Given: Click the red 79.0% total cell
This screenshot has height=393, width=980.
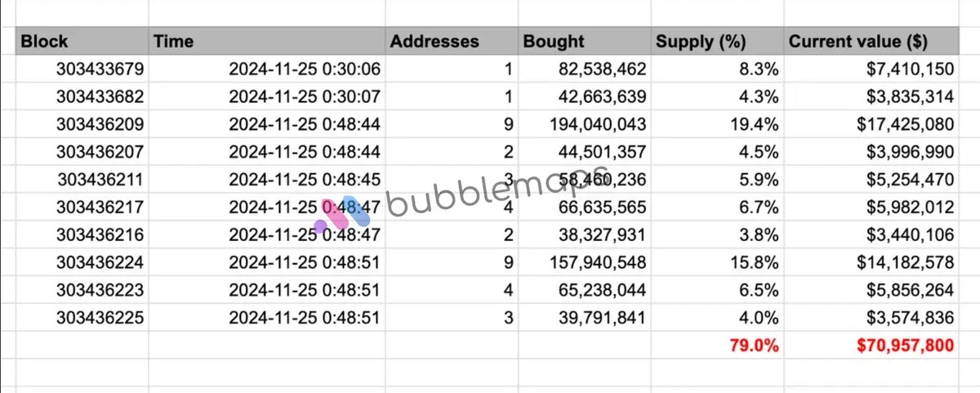Looking at the screenshot, I should 755,346.
